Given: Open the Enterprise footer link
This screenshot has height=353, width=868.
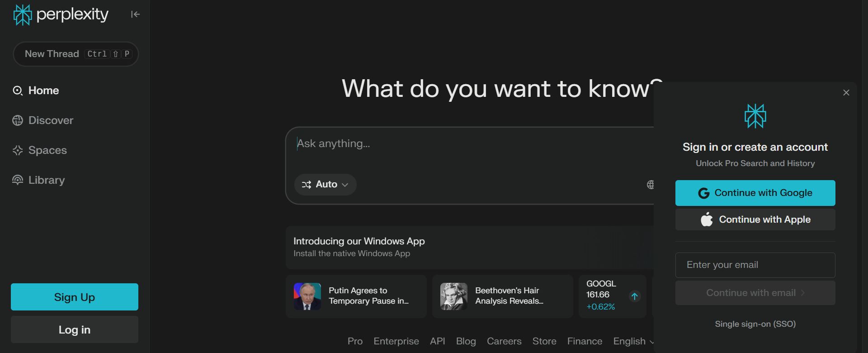Looking at the screenshot, I should [396, 341].
